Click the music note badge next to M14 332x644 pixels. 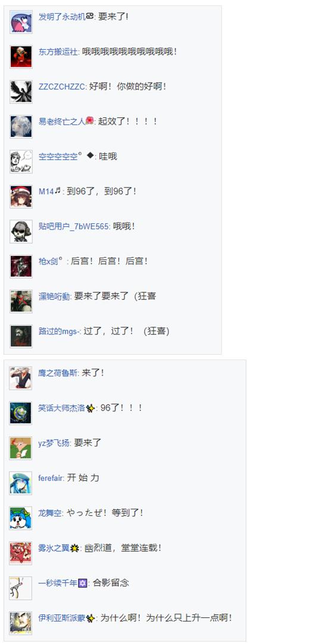click(58, 190)
